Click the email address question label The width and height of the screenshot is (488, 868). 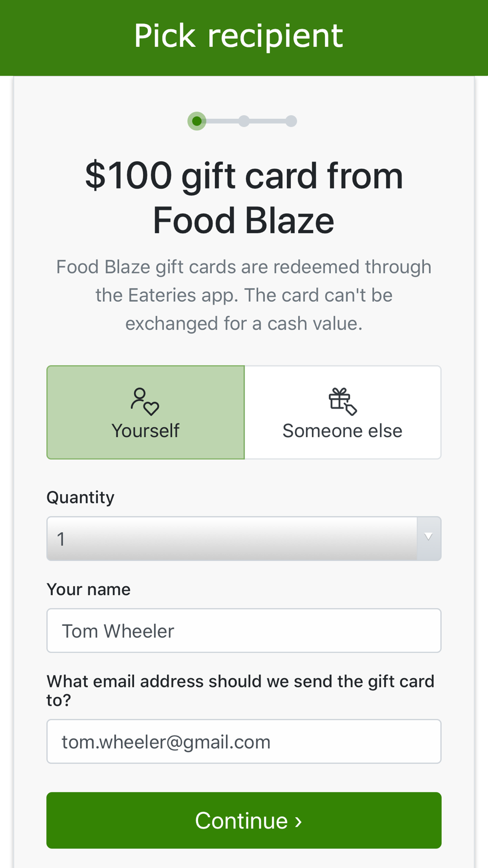(x=241, y=690)
